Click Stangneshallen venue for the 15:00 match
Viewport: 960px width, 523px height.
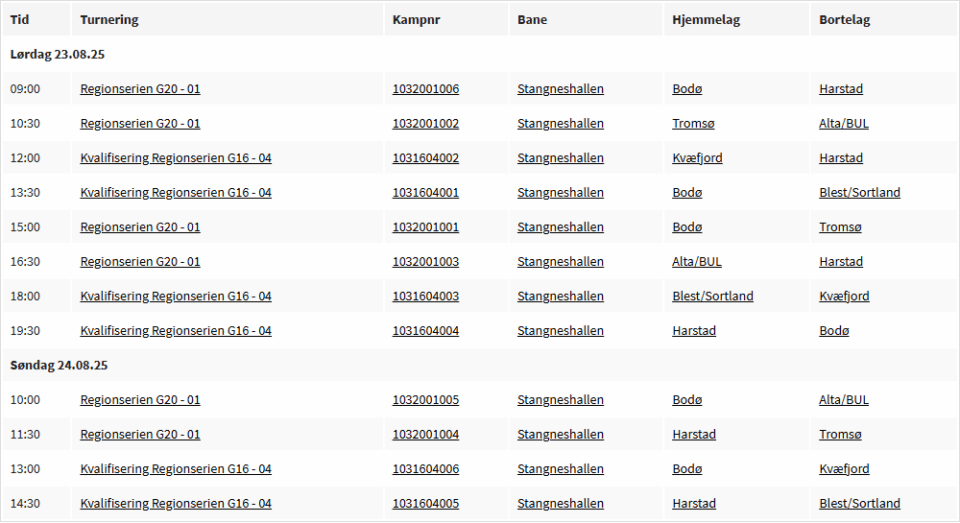click(560, 227)
